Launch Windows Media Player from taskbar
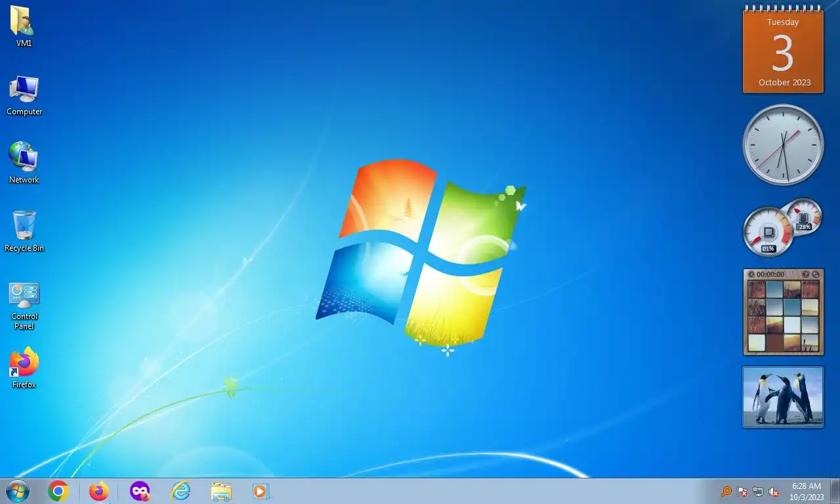Viewport: 840px width, 504px height. [x=261, y=491]
